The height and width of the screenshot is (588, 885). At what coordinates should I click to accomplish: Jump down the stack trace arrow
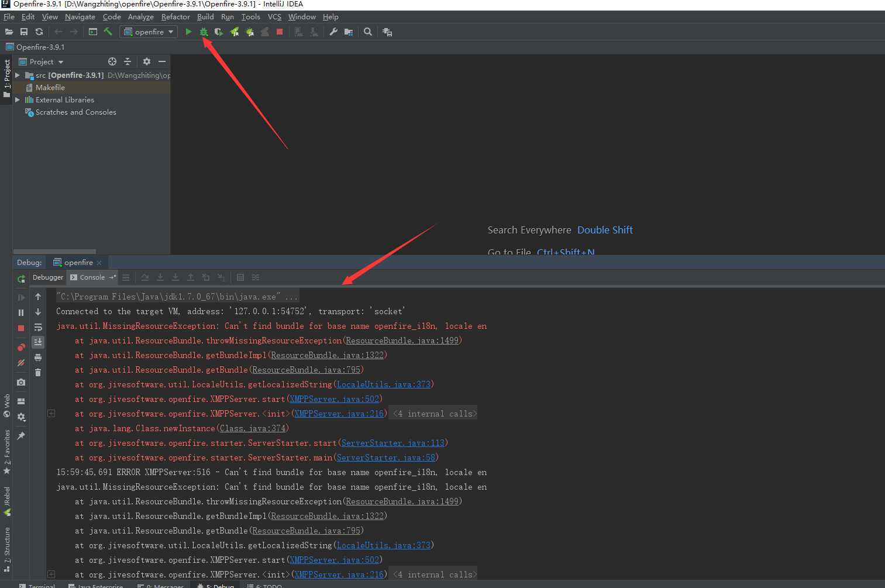tap(38, 312)
